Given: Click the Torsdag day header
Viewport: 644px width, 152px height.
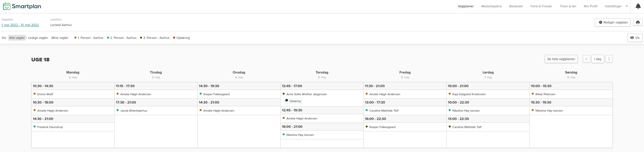Looking at the screenshot, I should click(322, 72).
